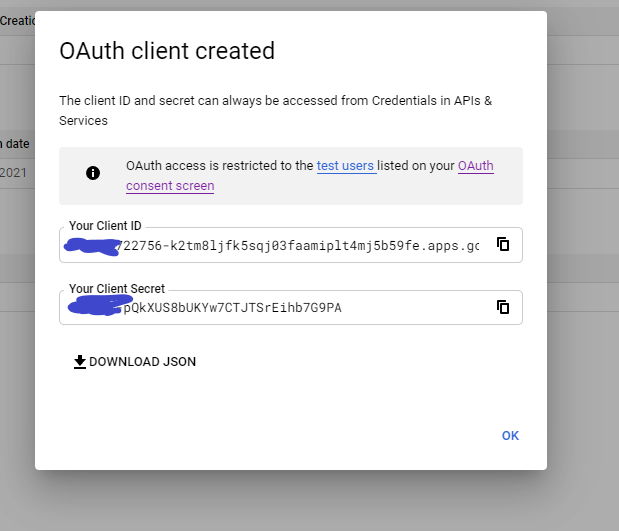Copy the Client Secret to clipboard
Viewport: 619px width, 531px height.
(x=503, y=307)
